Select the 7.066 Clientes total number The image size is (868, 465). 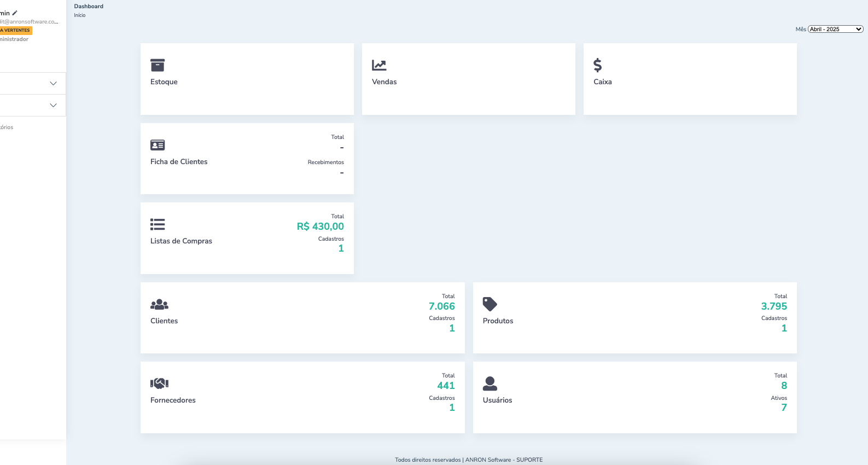(x=441, y=306)
